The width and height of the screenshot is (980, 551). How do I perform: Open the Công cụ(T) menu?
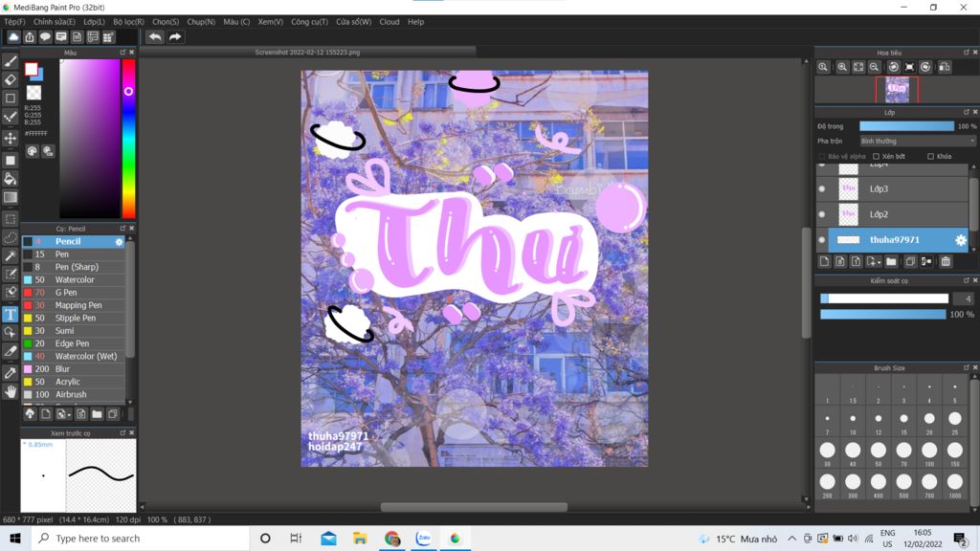point(309,22)
